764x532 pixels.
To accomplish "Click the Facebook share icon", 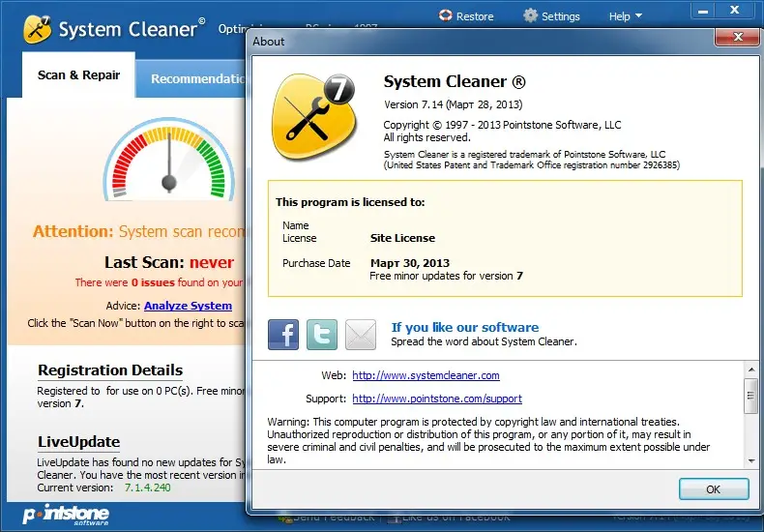I will coord(283,335).
